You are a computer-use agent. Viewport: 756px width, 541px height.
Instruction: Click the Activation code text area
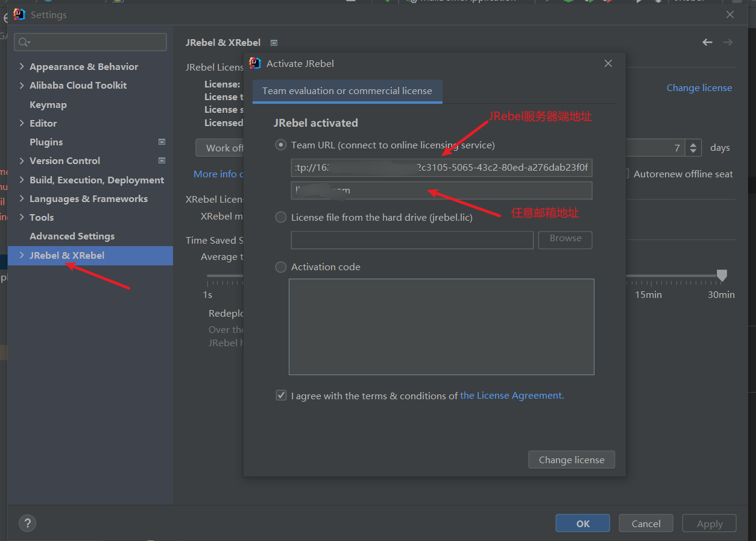pyautogui.click(x=441, y=326)
